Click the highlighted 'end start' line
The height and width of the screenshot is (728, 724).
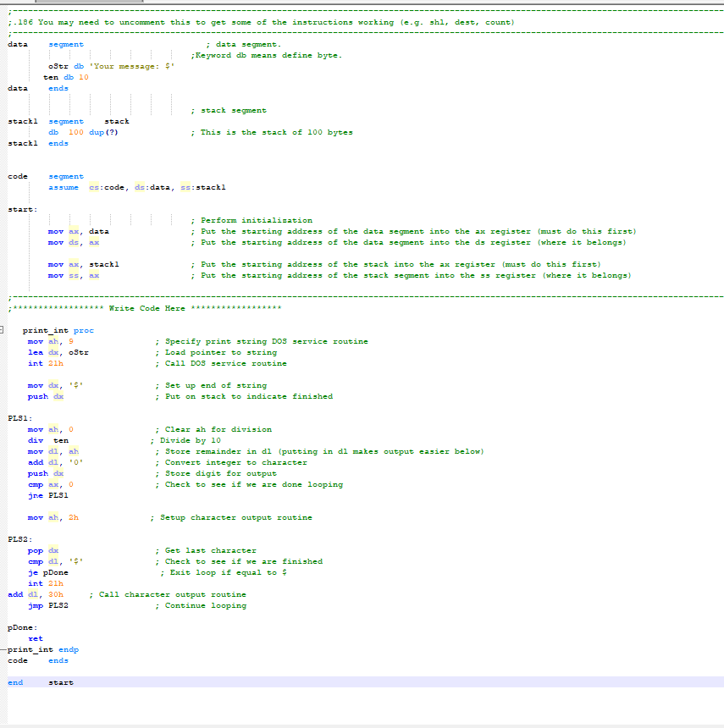tap(366, 682)
